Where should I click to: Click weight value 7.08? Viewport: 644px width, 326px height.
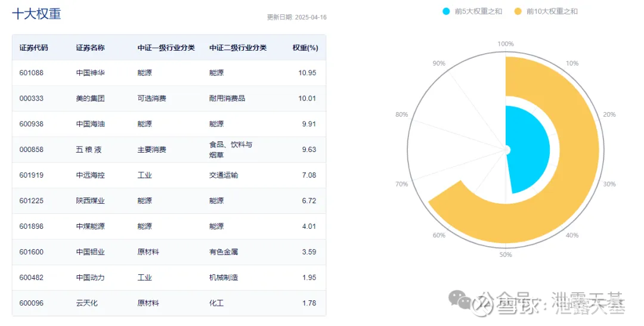[309, 175]
